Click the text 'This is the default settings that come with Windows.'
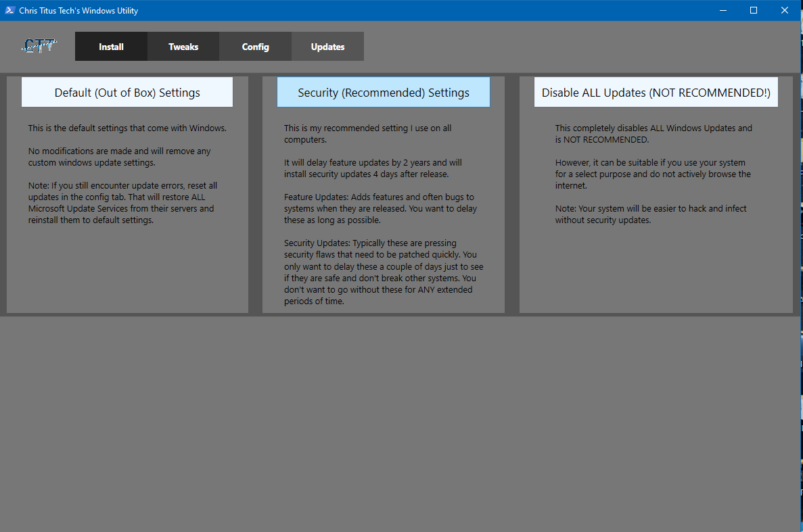This screenshot has width=803, height=532. pos(127,128)
